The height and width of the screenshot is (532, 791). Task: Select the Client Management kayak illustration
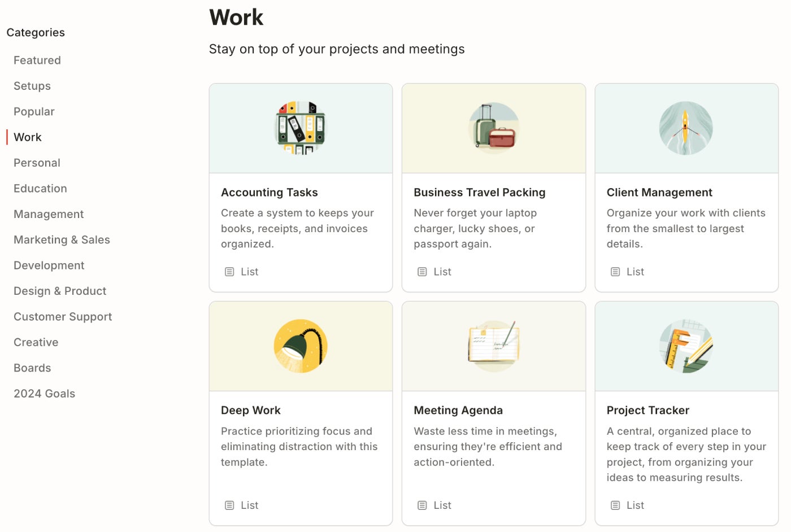[686, 128]
